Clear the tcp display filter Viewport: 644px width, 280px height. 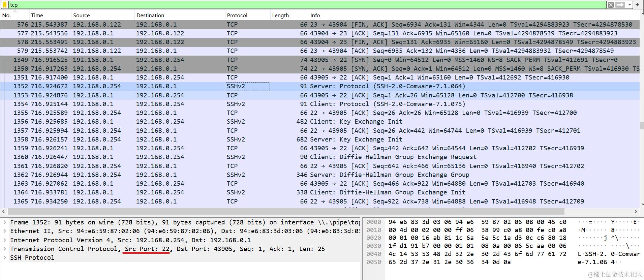[611, 5]
